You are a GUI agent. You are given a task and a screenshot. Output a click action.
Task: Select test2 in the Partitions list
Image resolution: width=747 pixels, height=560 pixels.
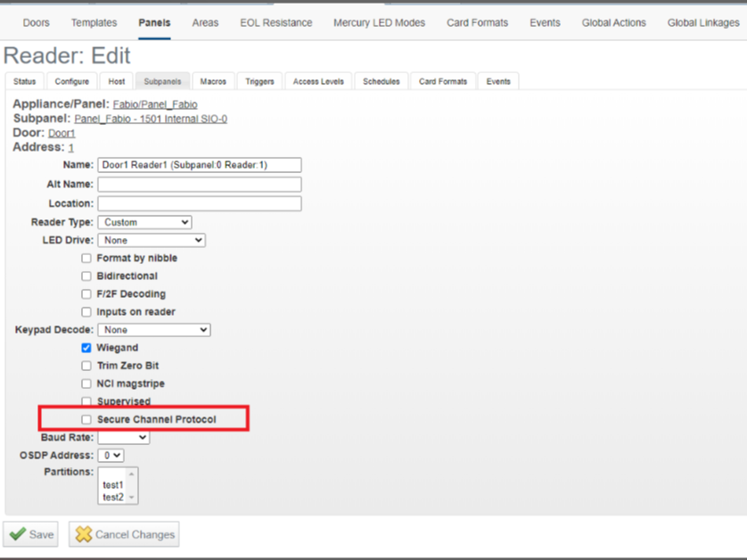[x=115, y=498]
